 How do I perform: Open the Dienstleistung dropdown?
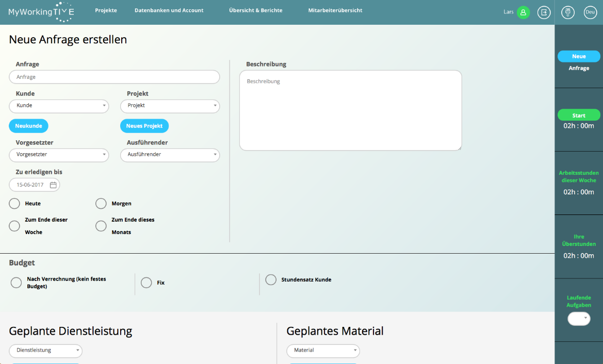pyautogui.click(x=46, y=351)
